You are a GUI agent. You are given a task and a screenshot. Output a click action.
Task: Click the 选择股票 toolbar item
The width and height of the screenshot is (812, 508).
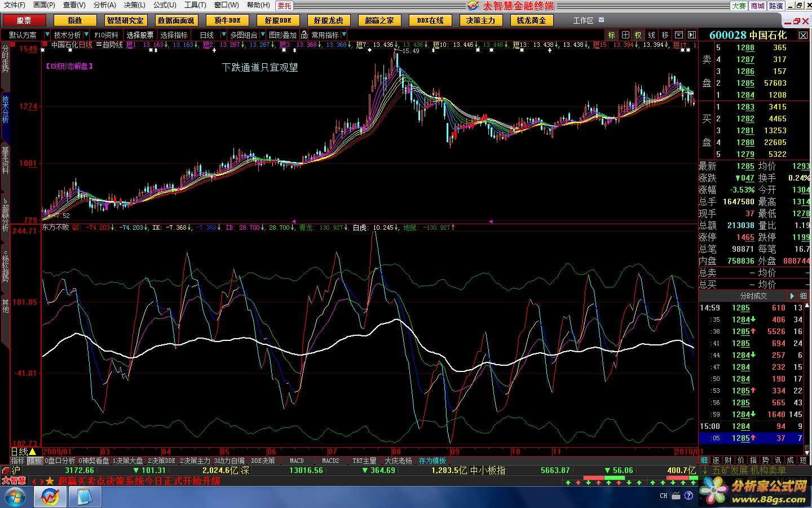coord(140,35)
